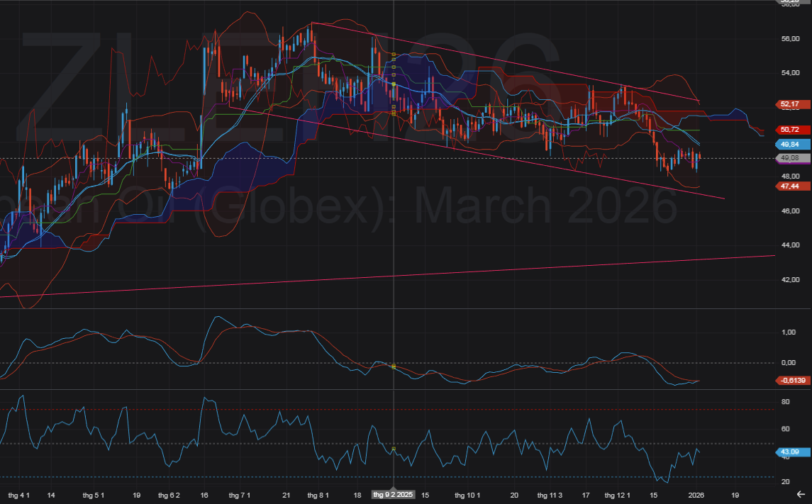812x504 pixels.
Task: Select the 47,44 lower band price label
Action: click(789, 186)
